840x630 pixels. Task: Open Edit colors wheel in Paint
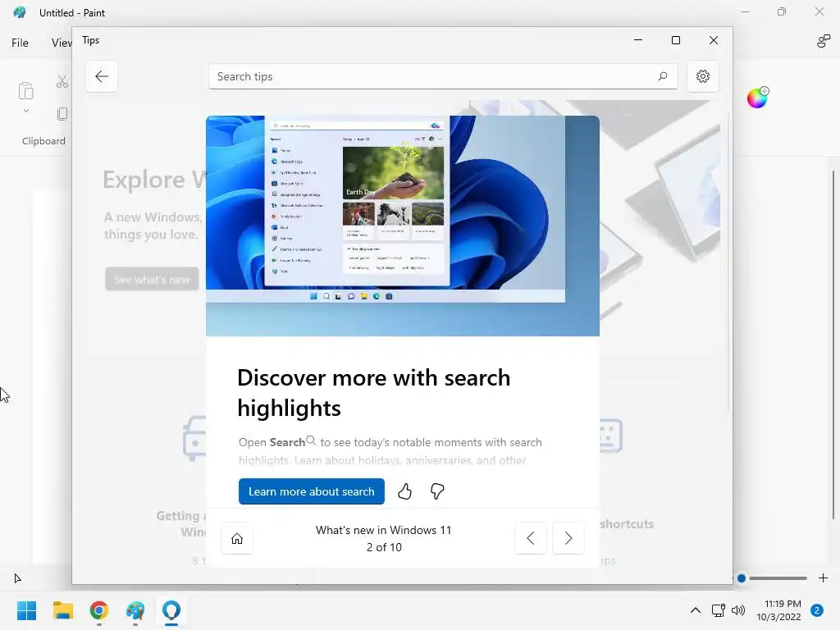click(757, 98)
